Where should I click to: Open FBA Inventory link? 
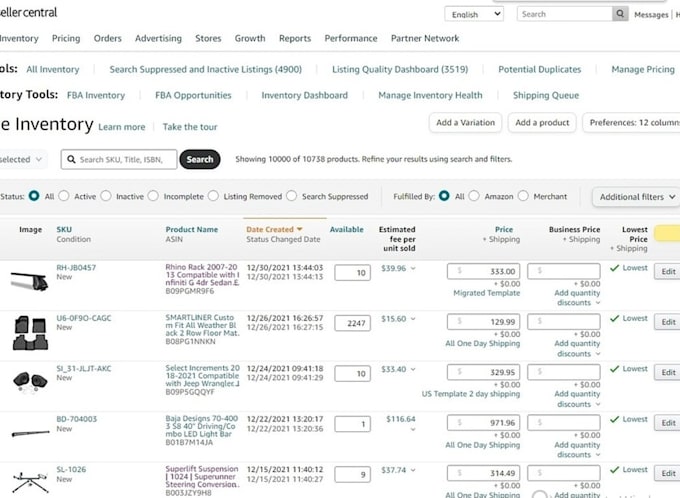pyautogui.click(x=96, y=95)
